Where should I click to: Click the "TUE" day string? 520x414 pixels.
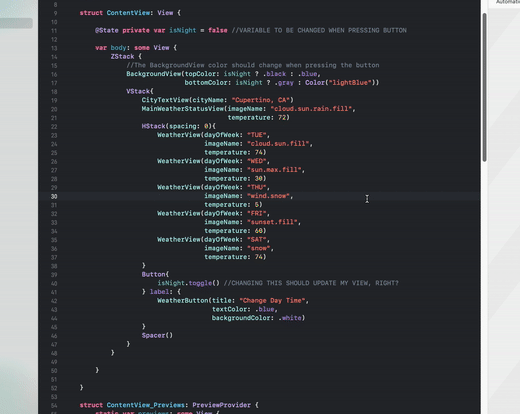point(257,135)
